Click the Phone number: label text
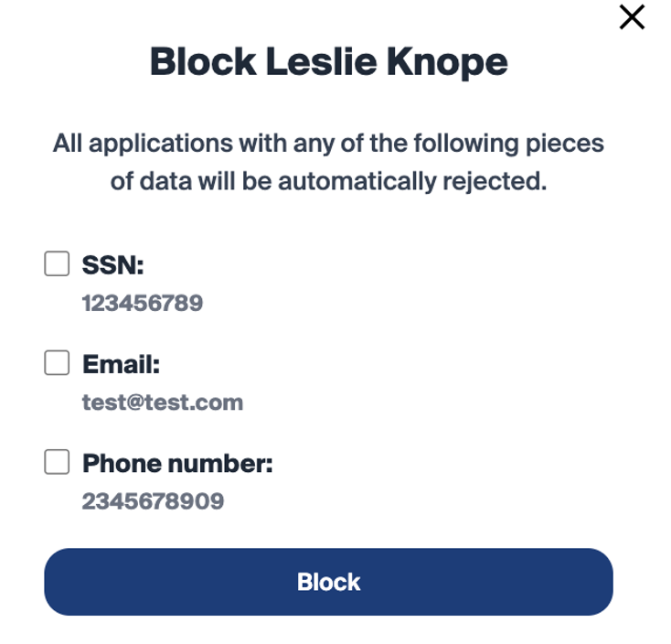The height and width of the screenshot is (644, 671). [177, 464]
